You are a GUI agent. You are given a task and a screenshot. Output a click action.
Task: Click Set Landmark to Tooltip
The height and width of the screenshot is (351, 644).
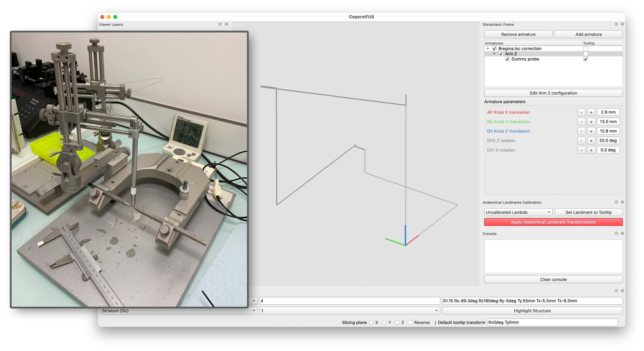[x=589, y=212]
